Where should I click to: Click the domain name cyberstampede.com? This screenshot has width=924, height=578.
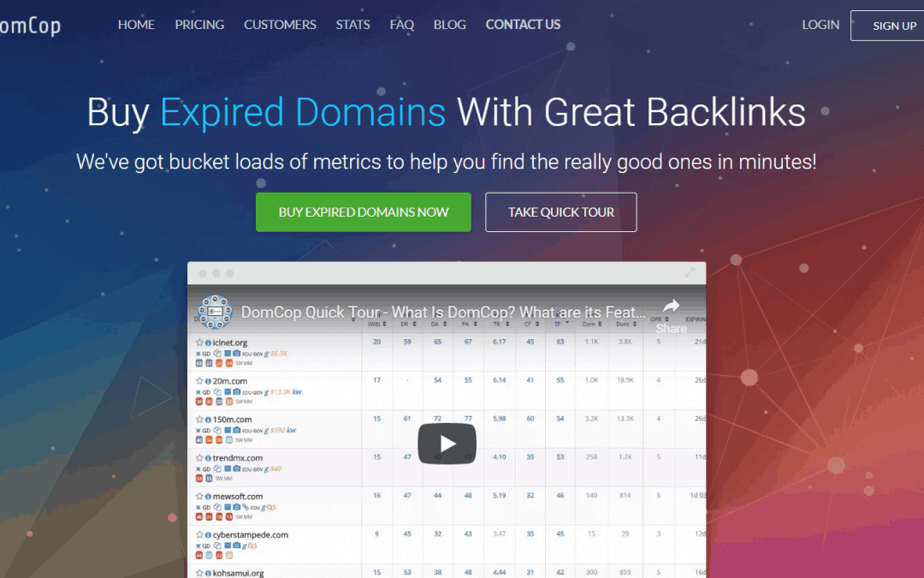tap(251, 535)
